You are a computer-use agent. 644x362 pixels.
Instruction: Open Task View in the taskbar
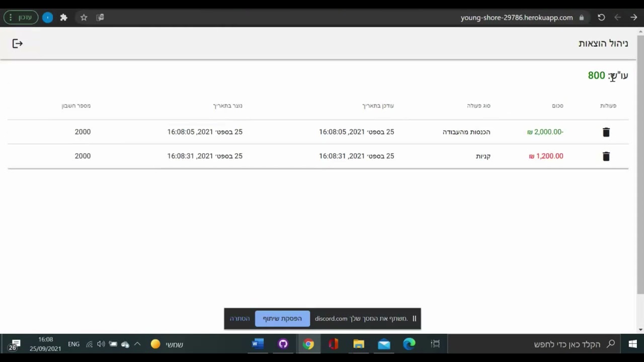click(435, 344)
